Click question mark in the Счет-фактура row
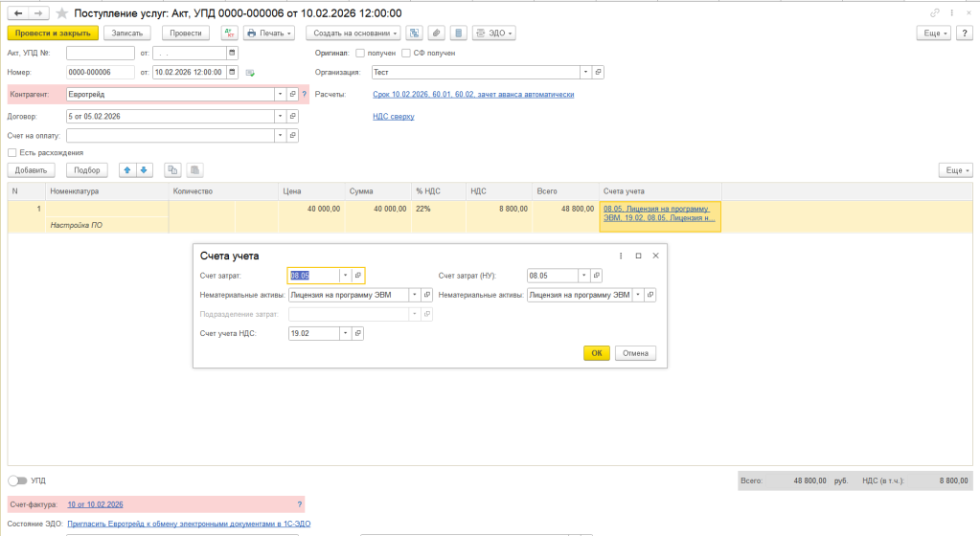This screenshot has width=980, height=536. tap(300, 504)
